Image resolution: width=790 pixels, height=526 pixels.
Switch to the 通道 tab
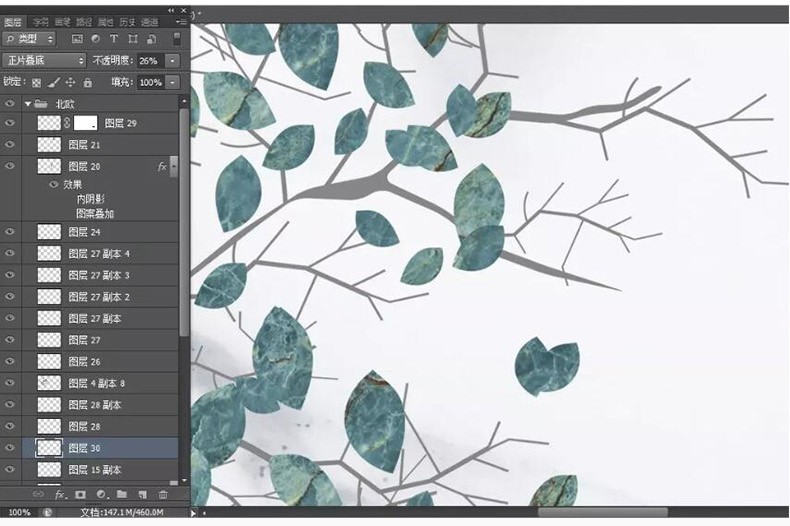pyautogui.click(x=149, y=21)
